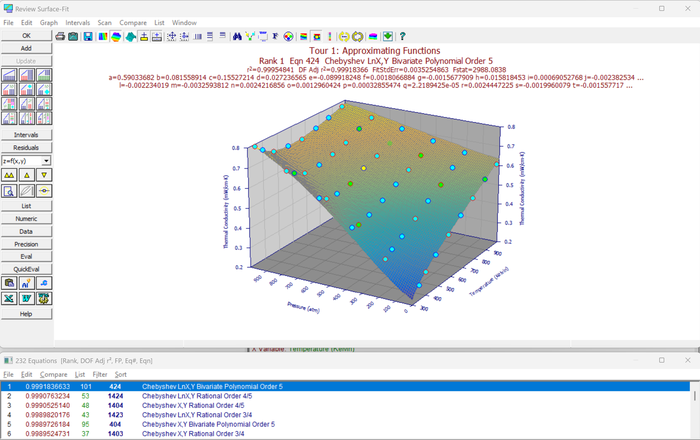
Task: Open the Graph menu
Action: (x=49, y=23)
